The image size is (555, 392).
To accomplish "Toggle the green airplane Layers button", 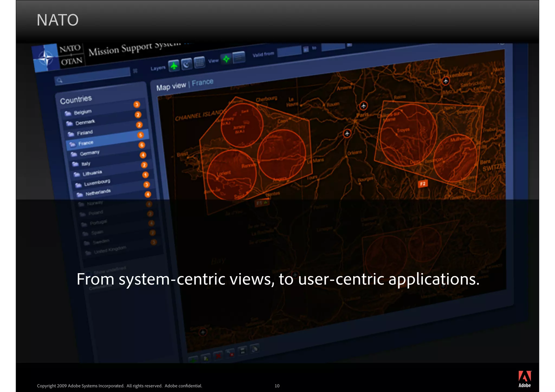I will coord(174,66).
